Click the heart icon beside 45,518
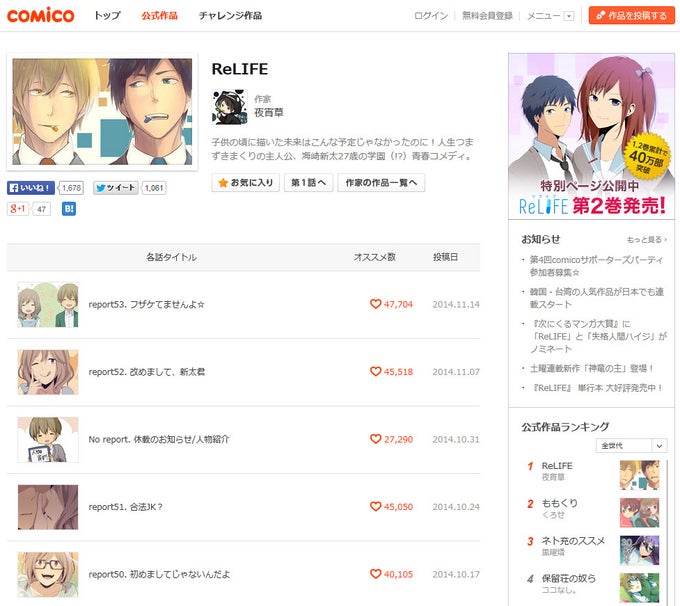This screenshot has width=680, height=606. tap(375, 371)
